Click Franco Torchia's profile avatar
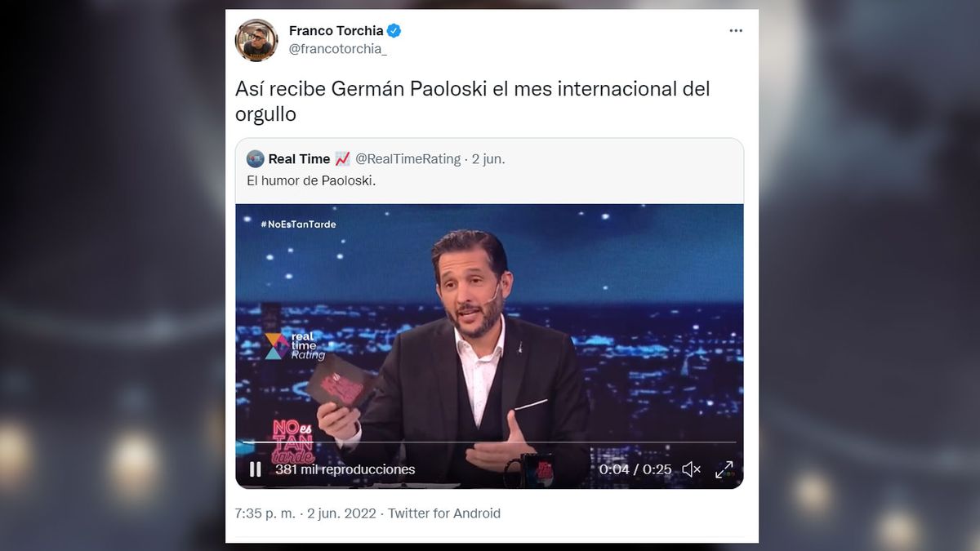This screenshot has width=980, height=551. click(256, 40)
